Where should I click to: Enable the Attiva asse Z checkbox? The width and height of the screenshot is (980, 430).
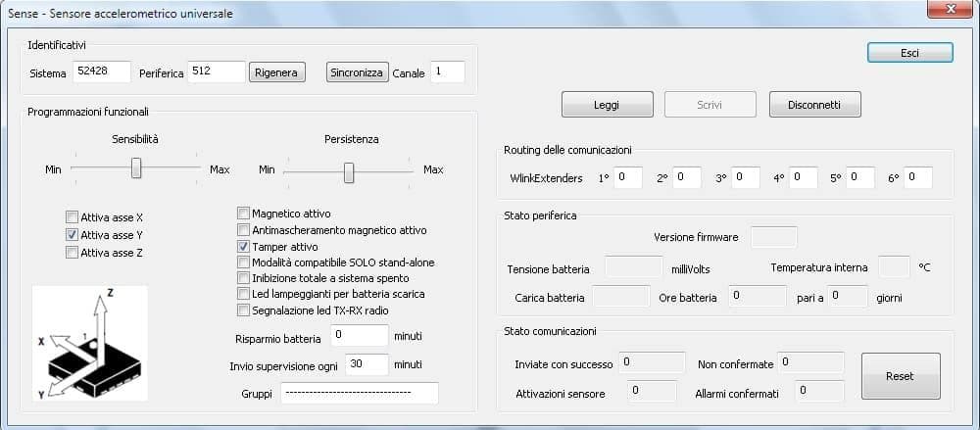click(x=72, y=253)
